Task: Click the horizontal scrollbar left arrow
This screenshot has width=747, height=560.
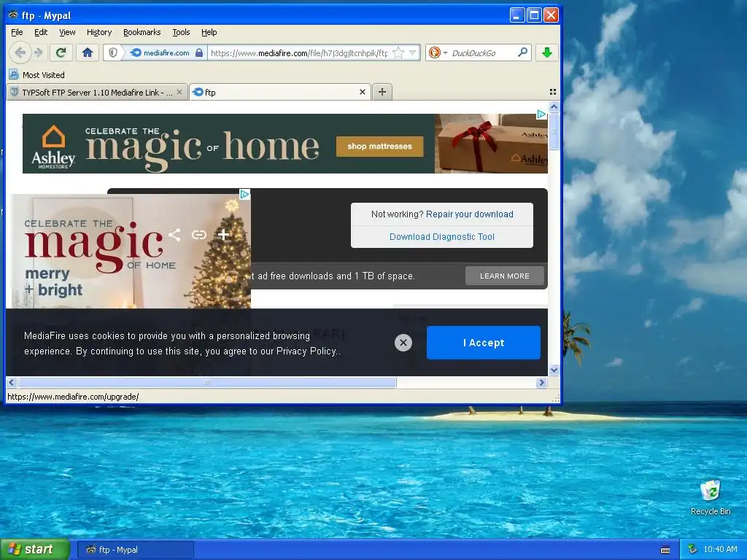Action: [x=12, y=382]
